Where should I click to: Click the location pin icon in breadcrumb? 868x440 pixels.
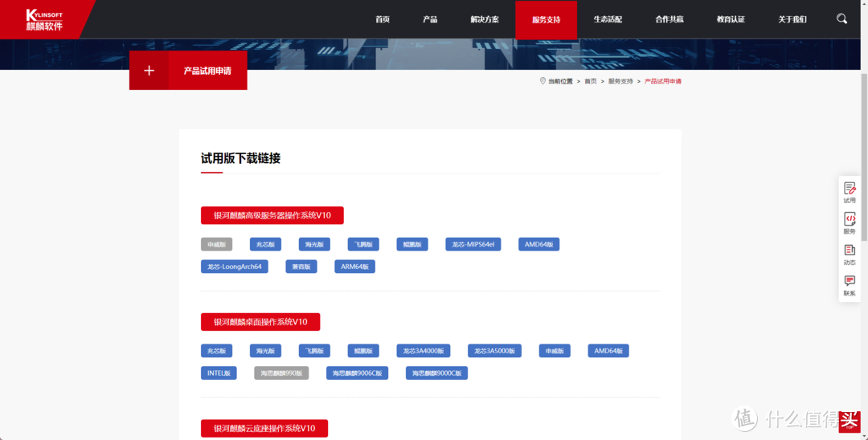[x=543, y=81]
